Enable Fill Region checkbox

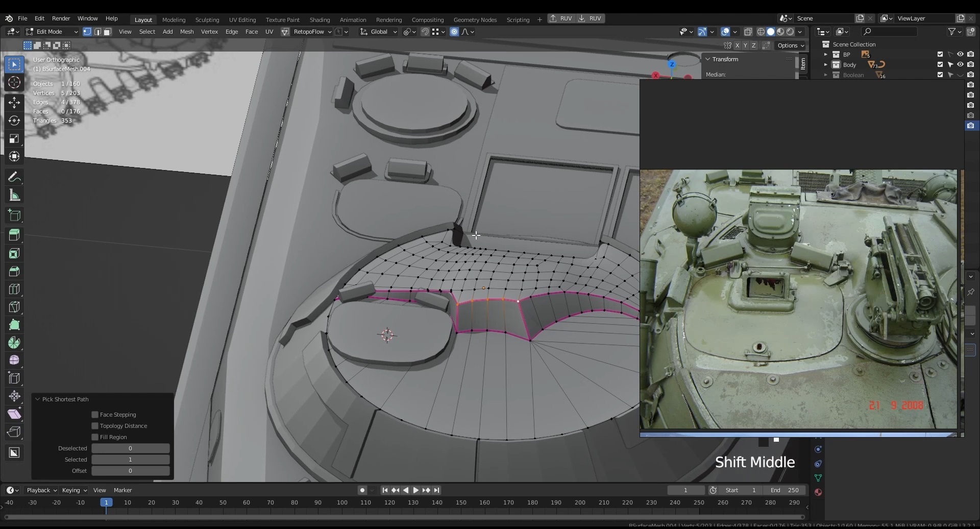coord(95,437)
